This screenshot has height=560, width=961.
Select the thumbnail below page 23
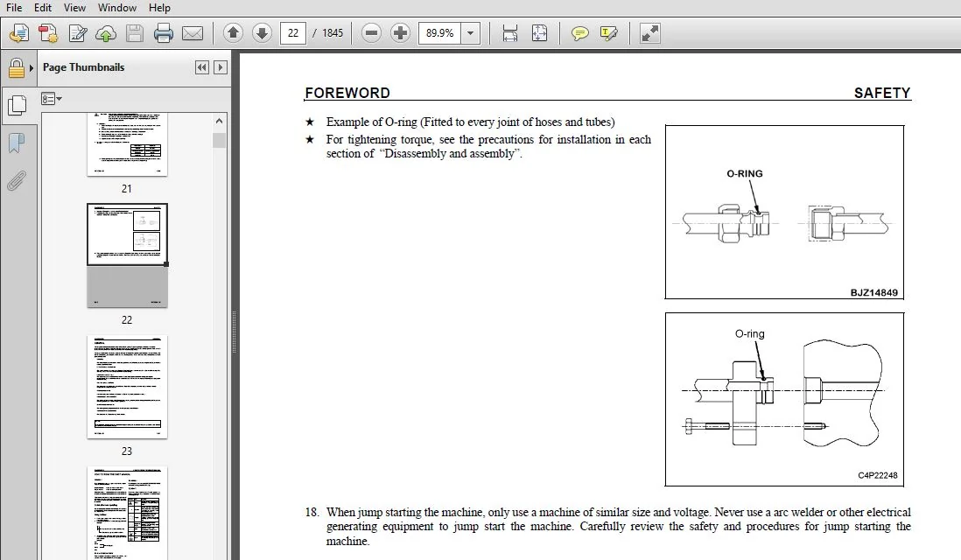click(x=127, y=514)
